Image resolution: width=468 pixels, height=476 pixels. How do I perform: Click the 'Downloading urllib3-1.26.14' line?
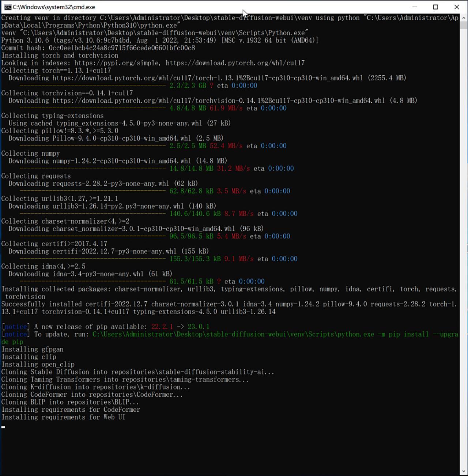tap(112, 206)
